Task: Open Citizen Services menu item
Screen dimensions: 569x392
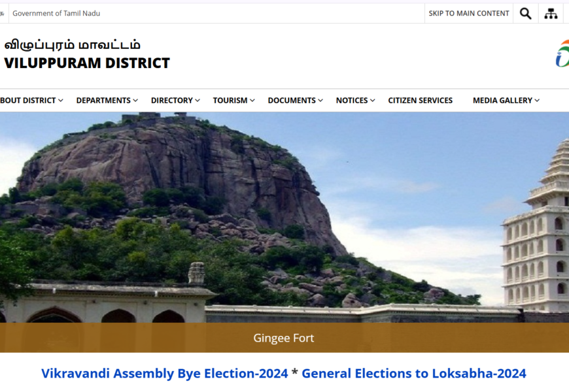Action: pyautogui.click(x=421, y=101)
